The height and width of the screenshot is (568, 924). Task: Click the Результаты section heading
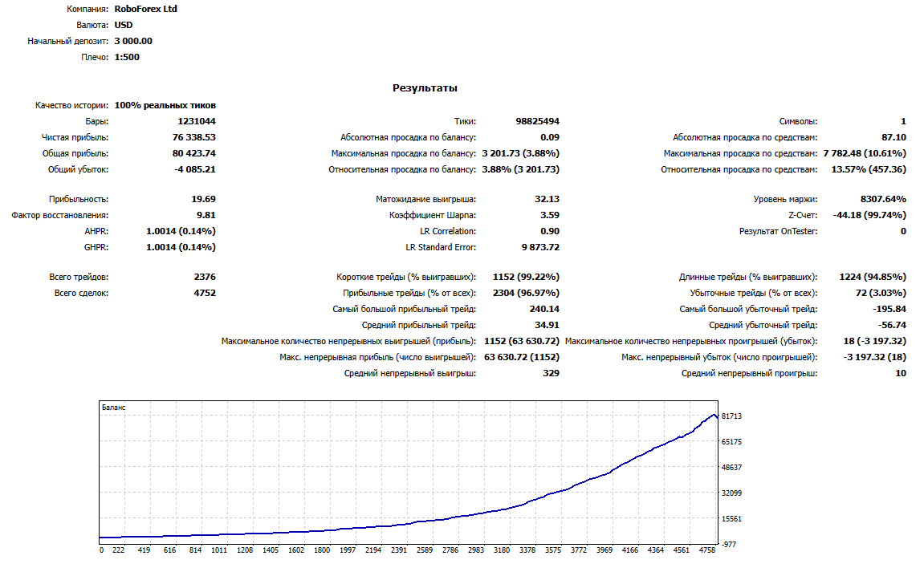(425, 87)
